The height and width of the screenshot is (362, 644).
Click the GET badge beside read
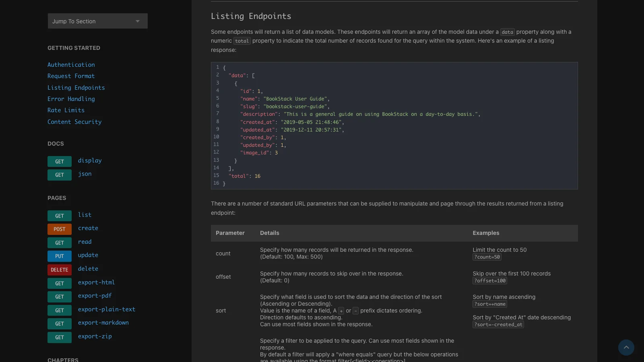point(60,243)
